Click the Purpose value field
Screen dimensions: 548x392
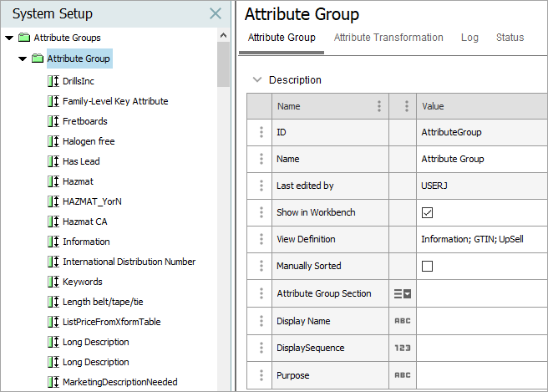[x=481, y=375]
